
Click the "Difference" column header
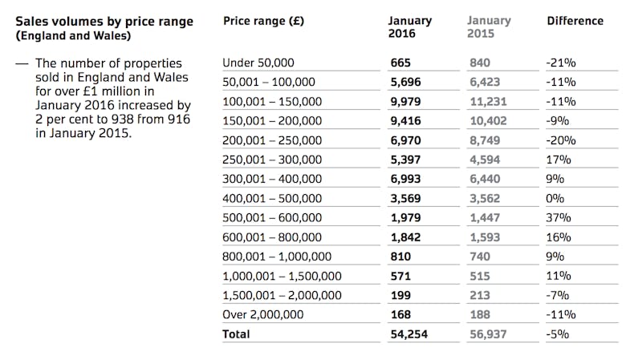575,21
